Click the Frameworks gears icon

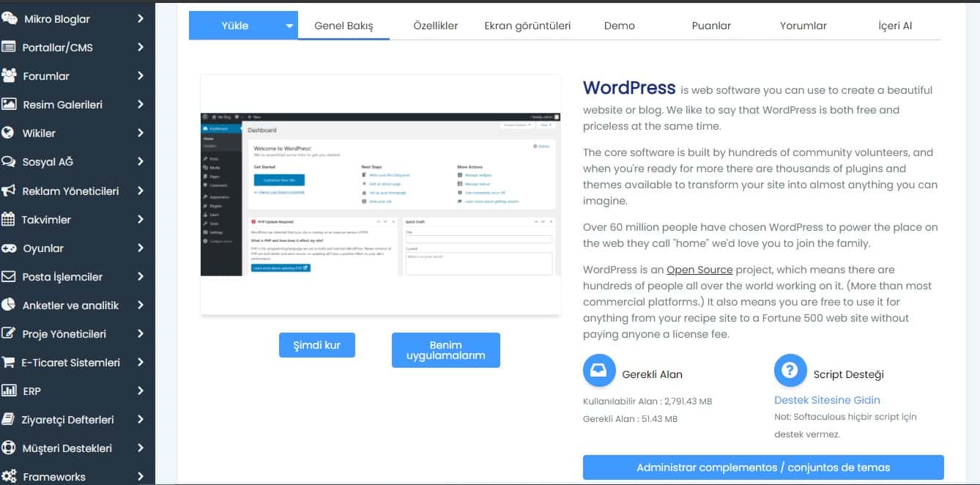pos(10,477)
